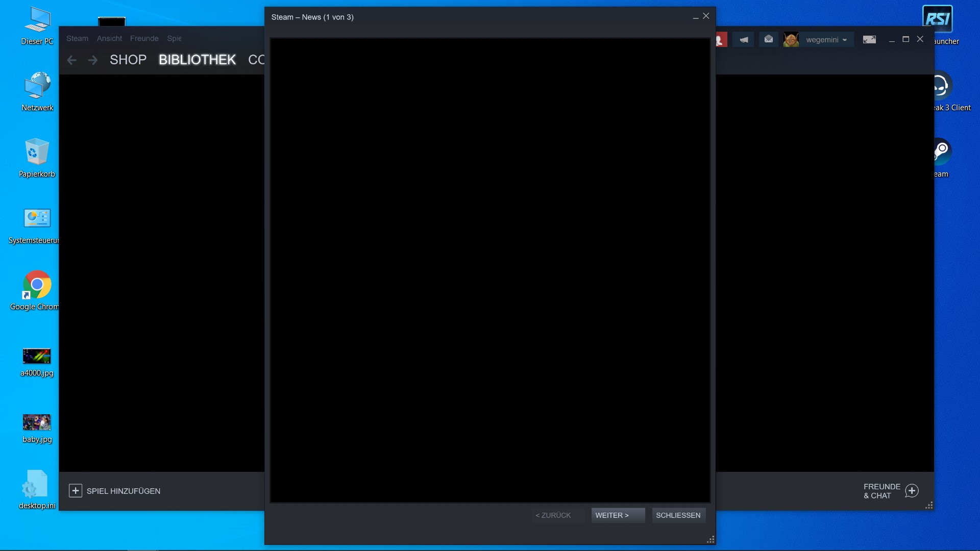Open Steam announcements megaphone icon
Image resolution: width=980 pixels, height=551 pixels.
pos(744,39)
